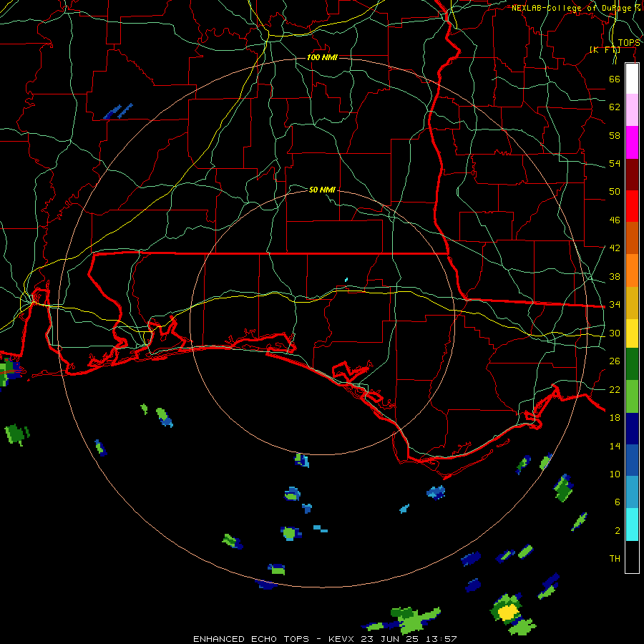Click the 34 value on the scale
This screenshot has width=644, height=644.
(x=615, y=304)
